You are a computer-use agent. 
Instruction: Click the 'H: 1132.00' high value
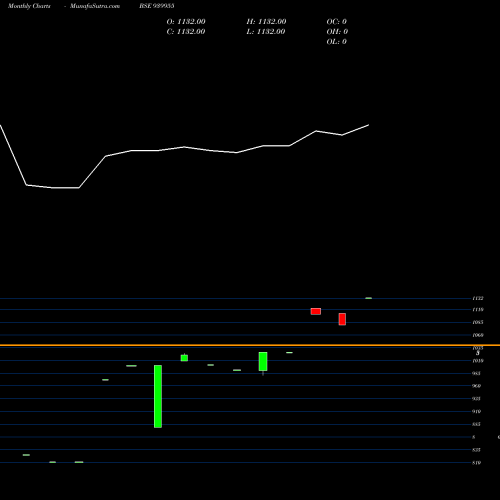(266, 22)
